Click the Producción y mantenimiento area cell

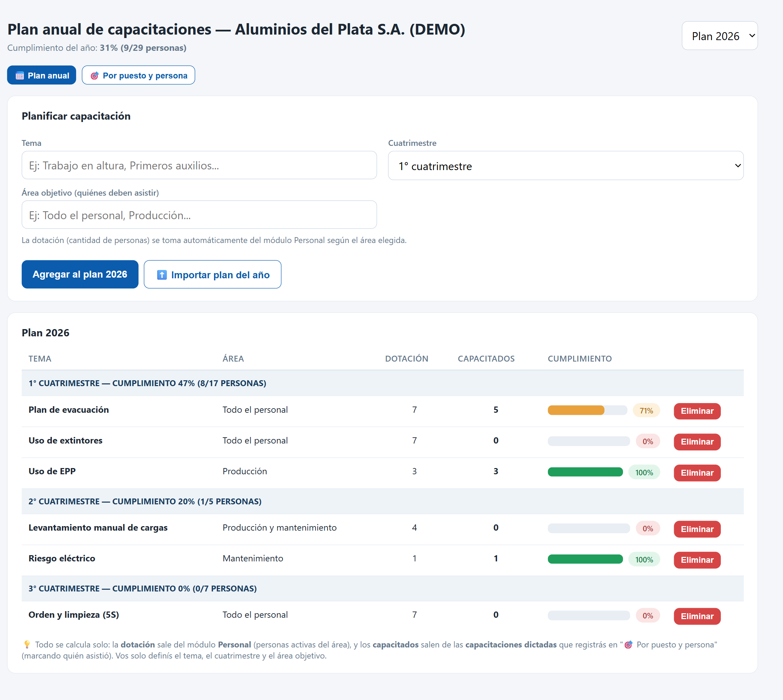click(x=280, y=528)
